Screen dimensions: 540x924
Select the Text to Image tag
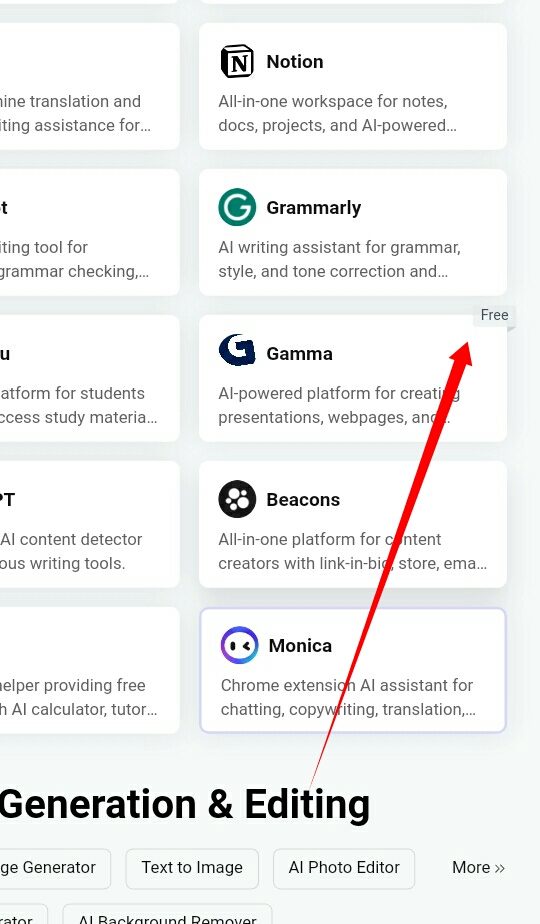[x=192, y=868]
